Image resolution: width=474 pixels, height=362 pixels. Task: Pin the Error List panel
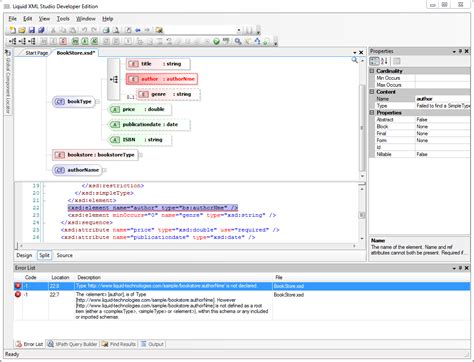point(460,268)
